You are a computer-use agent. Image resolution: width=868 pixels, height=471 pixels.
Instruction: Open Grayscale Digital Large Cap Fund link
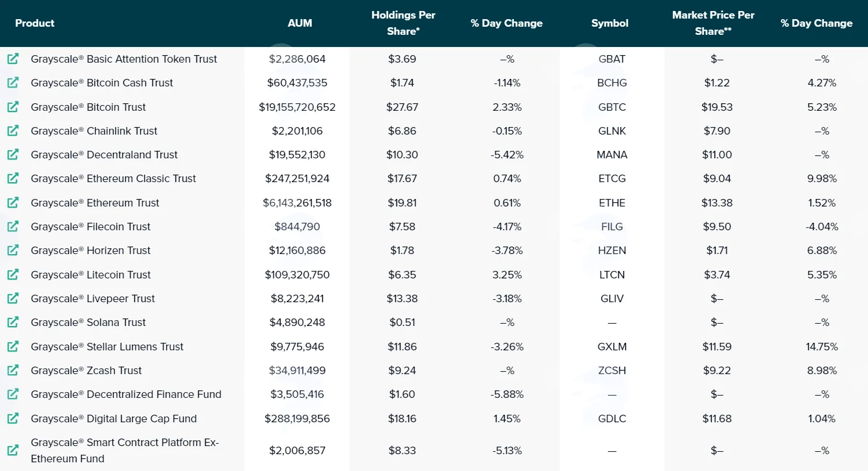[114, 418]
